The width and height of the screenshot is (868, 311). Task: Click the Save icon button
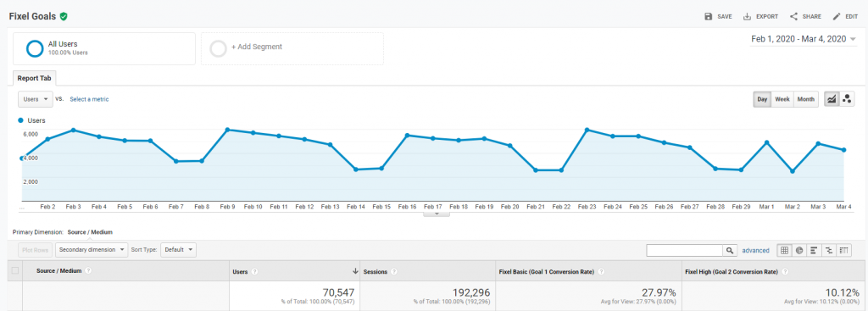pyautogui.click(x=709, y=17)
